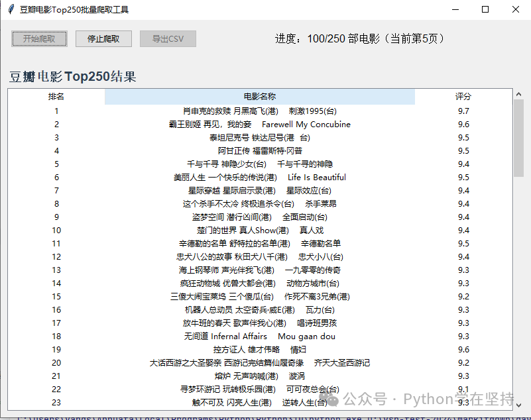This screenshot has height=420, width=531.
Task: Select the 机器人总动员 row
Action: [x=260, y=309]
